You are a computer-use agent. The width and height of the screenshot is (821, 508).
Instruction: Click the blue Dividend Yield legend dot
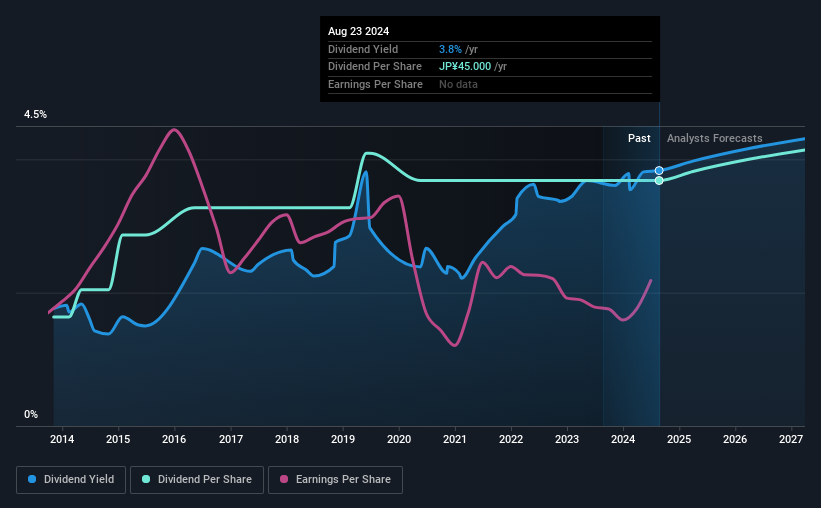click(32, 479)
